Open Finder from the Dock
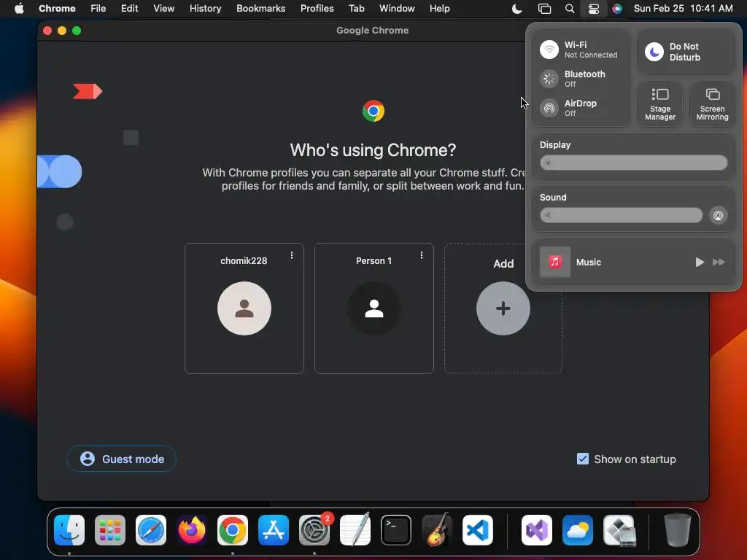The width and height of the screenshot is (747, 560). click(69, 530)
